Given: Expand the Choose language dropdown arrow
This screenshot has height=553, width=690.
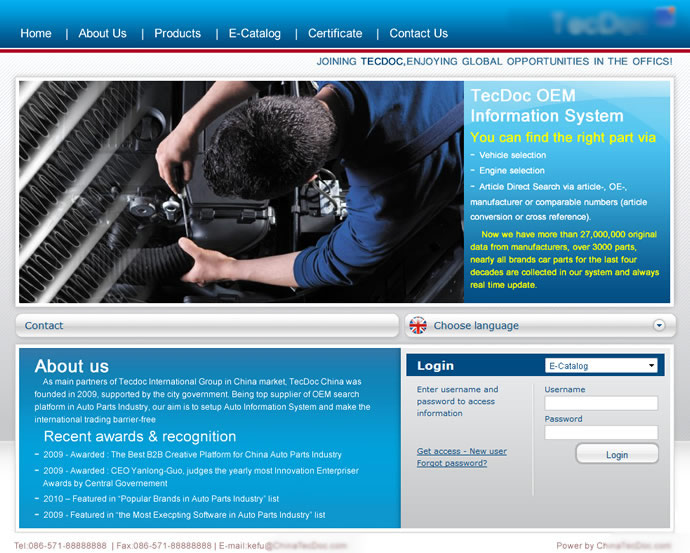Looking at the screenshot, I should [x=659, y=326].
